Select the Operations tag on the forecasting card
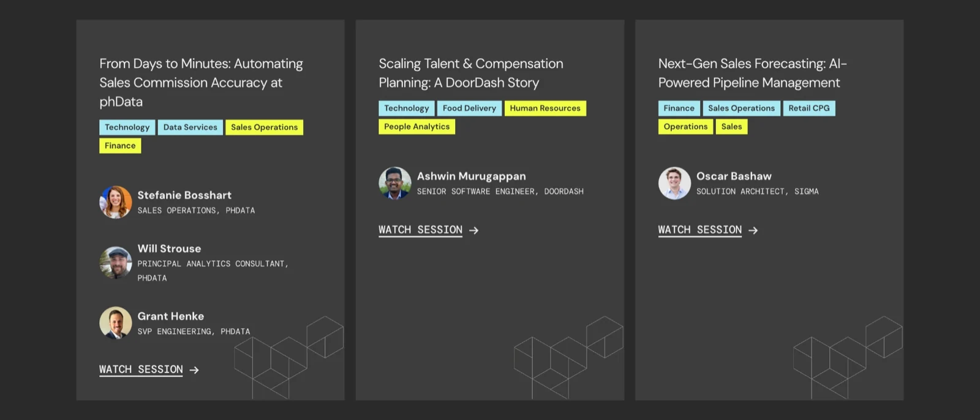The width and height of the screenshot is (980, 420). point(685,127)
